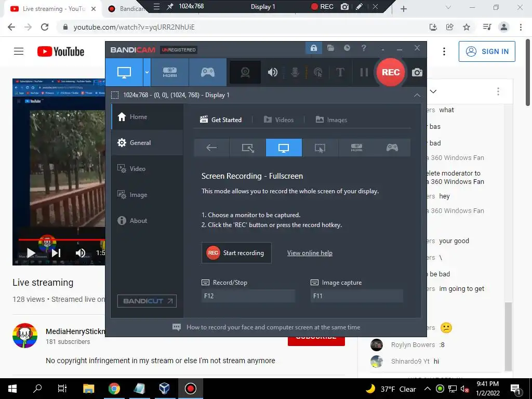Open the View online help link
This screenshot has width=532, height=399.
coord(310,253)
